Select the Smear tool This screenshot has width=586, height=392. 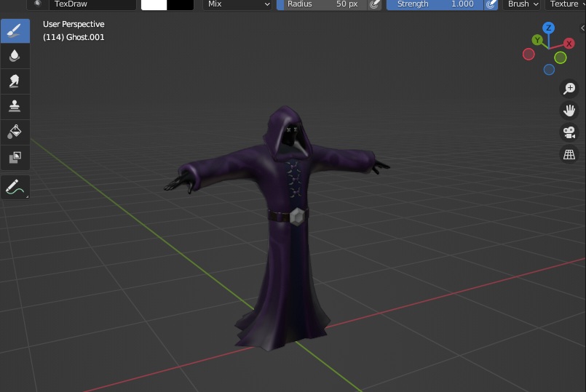point(15,81)
